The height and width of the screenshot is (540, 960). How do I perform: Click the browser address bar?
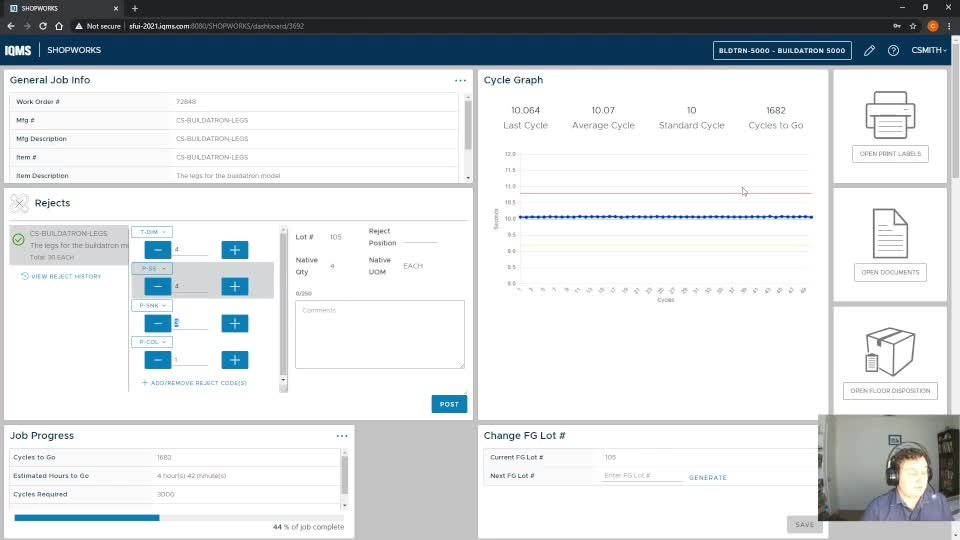pos(478,26)
